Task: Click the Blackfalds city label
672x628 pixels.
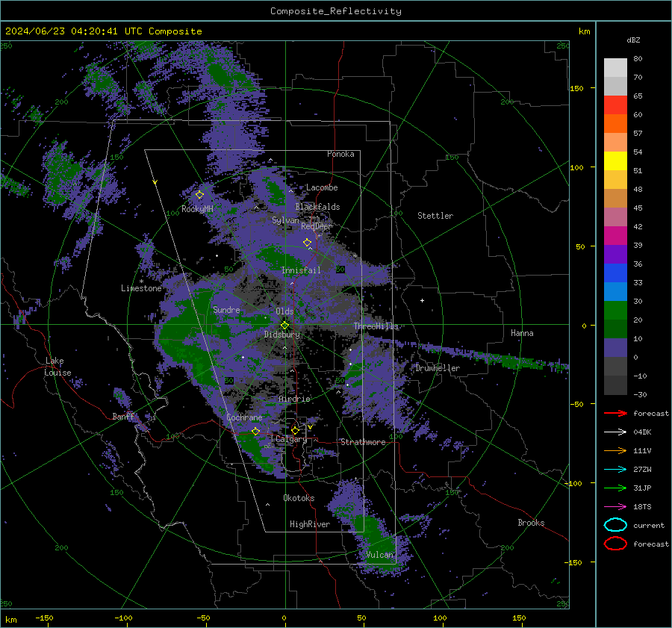Action: (317, 207)
